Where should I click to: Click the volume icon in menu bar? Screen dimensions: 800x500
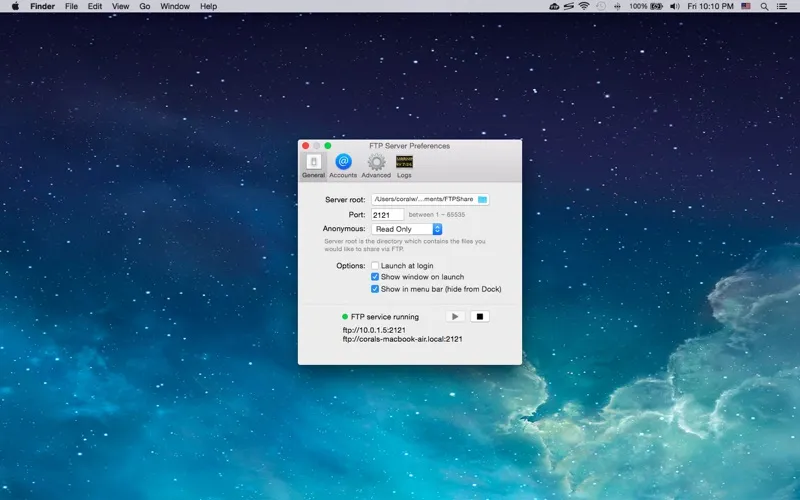pyautogui.click(x=674, y=6)
